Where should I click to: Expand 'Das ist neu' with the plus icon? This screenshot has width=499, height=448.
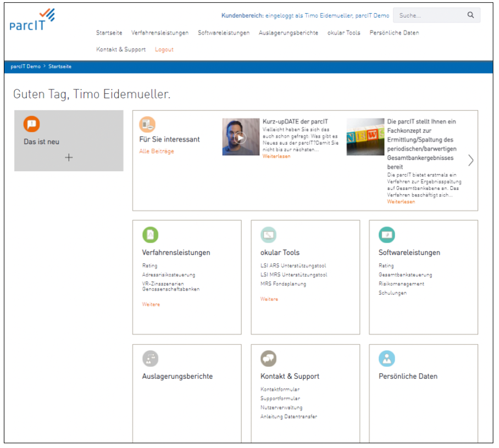[69, 158]
